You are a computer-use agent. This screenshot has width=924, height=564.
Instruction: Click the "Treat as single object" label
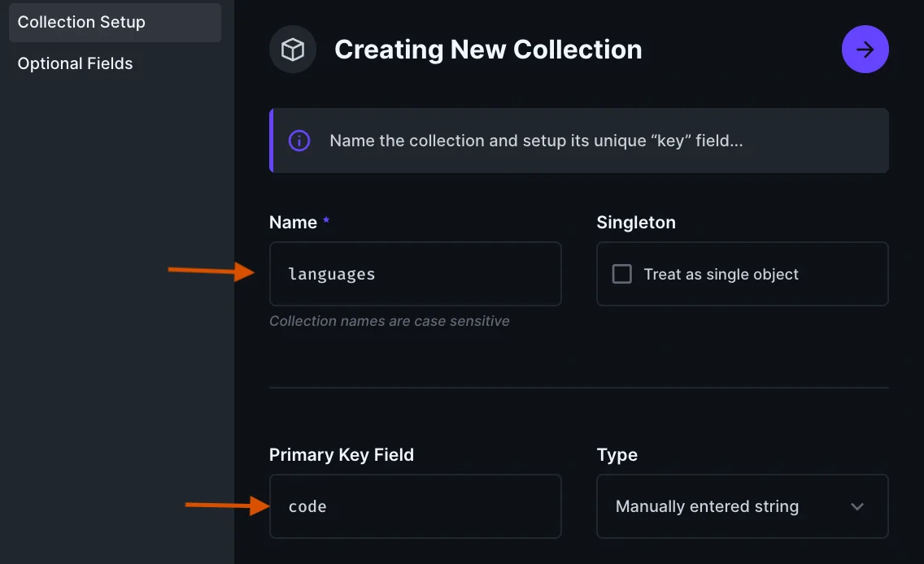pyautogui.click(x=721, y=275)
